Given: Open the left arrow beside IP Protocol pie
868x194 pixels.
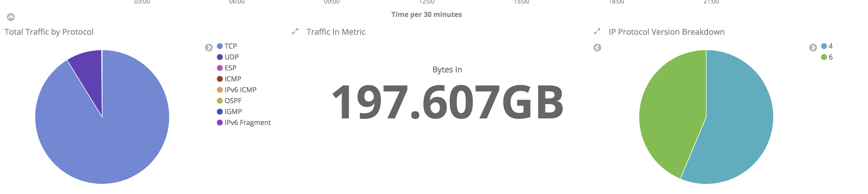Looking at the screenshot, I should click(x=597, y=48).
